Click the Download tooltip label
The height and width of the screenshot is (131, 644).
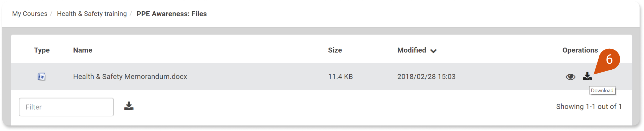602,90
